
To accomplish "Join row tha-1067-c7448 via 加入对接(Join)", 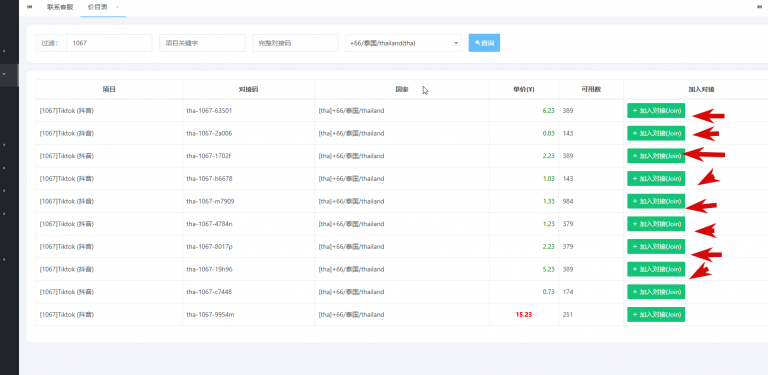I will pyautogui.click(x=656, y=292).
